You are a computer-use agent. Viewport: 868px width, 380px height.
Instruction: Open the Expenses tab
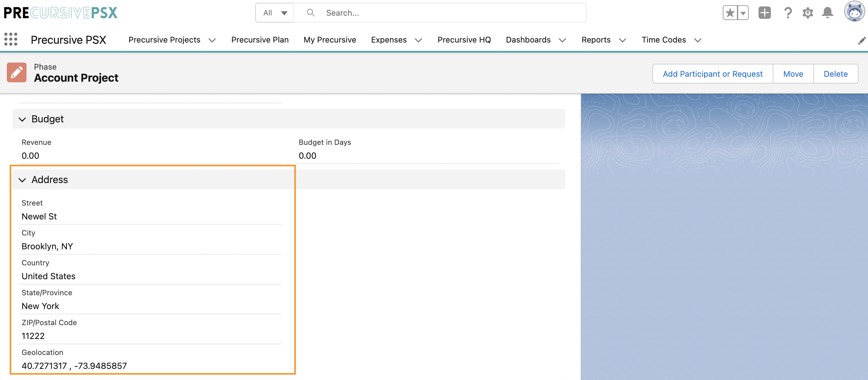[x=389, y=40]
